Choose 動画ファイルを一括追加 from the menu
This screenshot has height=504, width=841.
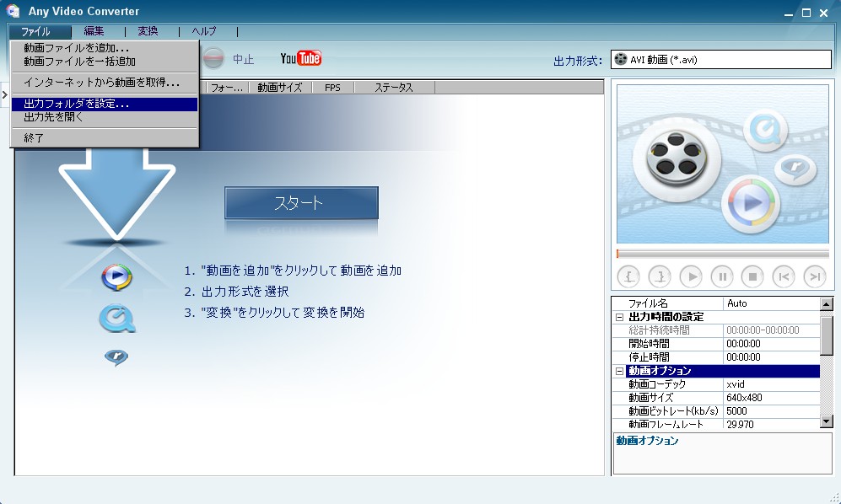pyautogui.click(x=105, y=62)
